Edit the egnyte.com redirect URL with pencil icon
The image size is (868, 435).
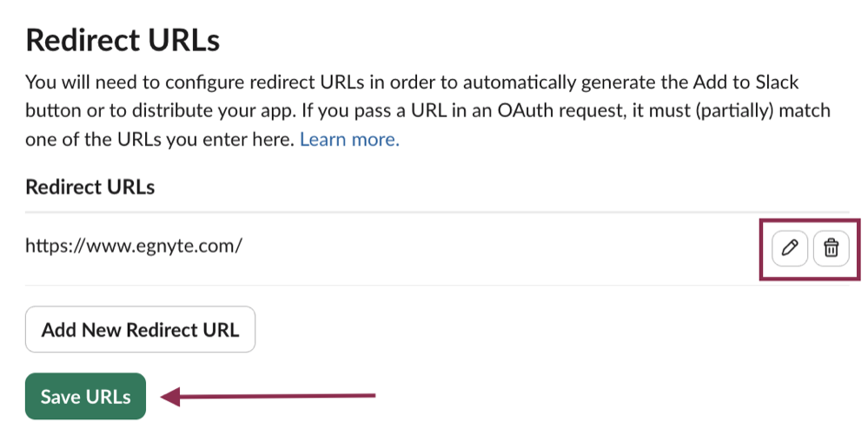tap(790, 248)
